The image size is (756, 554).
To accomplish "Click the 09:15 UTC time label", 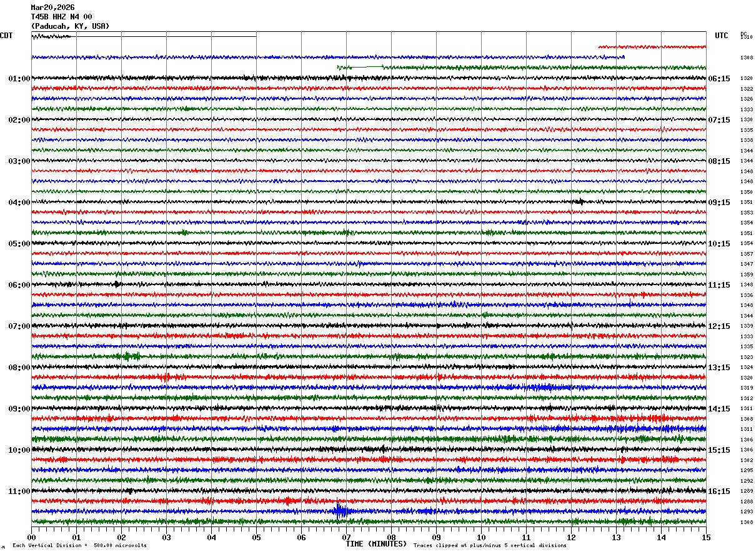I will 719,203.
